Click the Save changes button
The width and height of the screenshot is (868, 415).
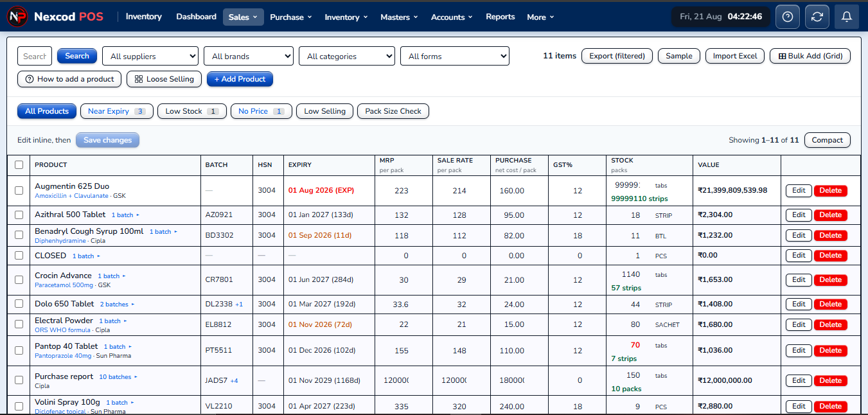point(107,140)
